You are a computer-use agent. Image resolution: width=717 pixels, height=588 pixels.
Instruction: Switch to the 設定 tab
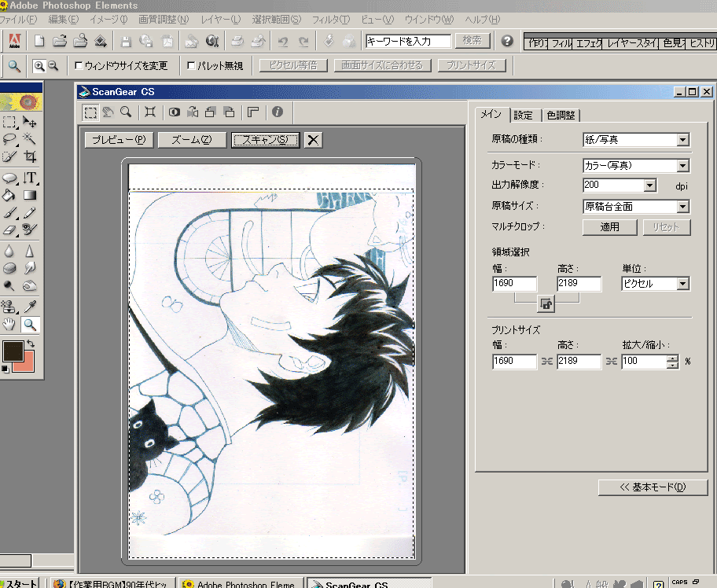pyautogui.click(x=523, y=116)
